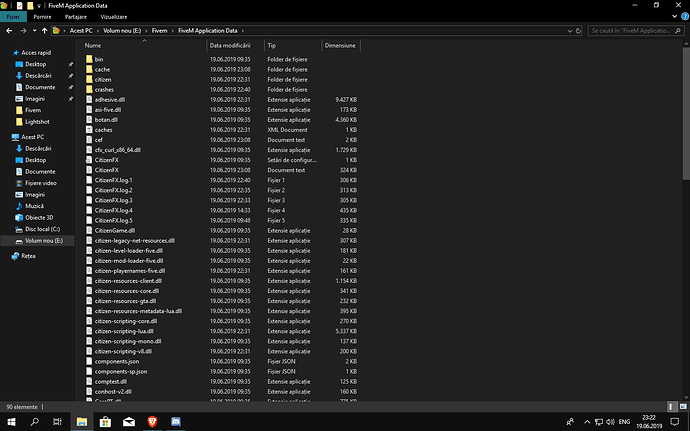
Task: Select conhost-v2.dll file
Action: coord(113,392)
